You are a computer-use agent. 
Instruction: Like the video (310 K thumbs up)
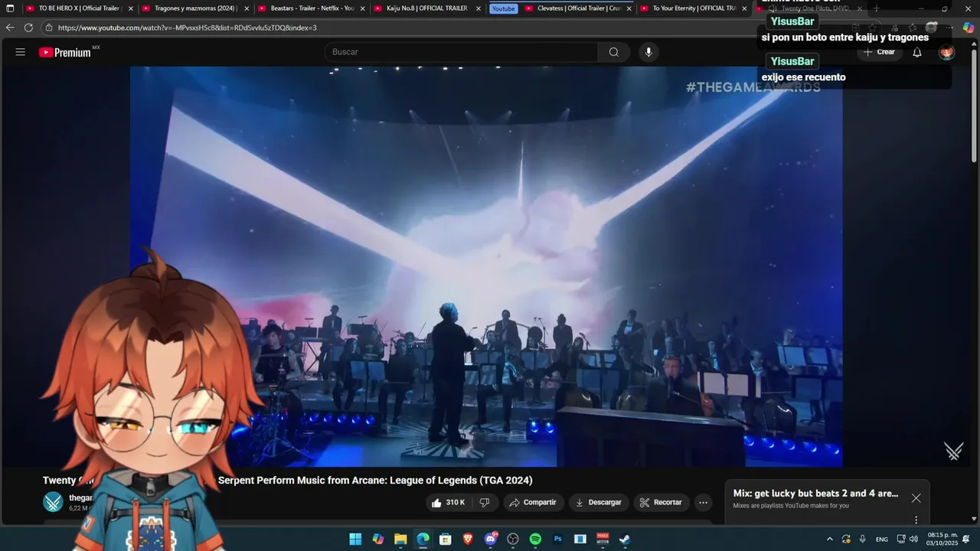tap(448, 503)
